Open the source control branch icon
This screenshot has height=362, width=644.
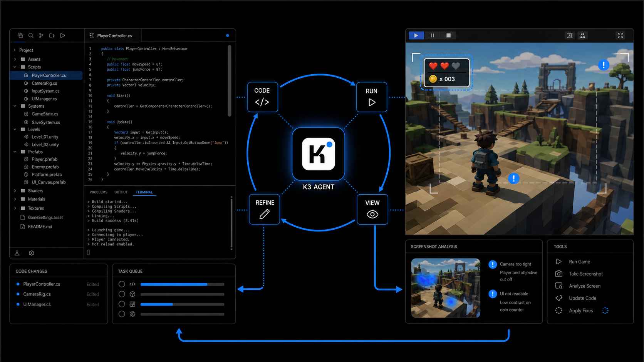(41, 35)
